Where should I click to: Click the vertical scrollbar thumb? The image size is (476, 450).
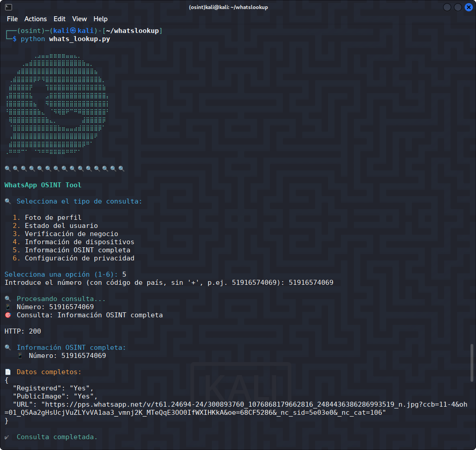coord(472,362)
